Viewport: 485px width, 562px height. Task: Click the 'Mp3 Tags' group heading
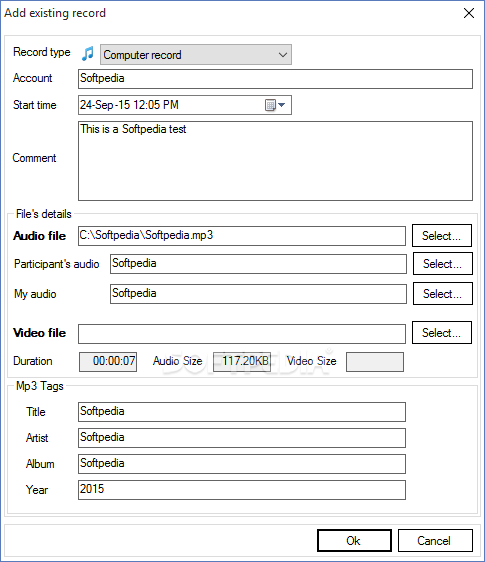tap(40, 386)
